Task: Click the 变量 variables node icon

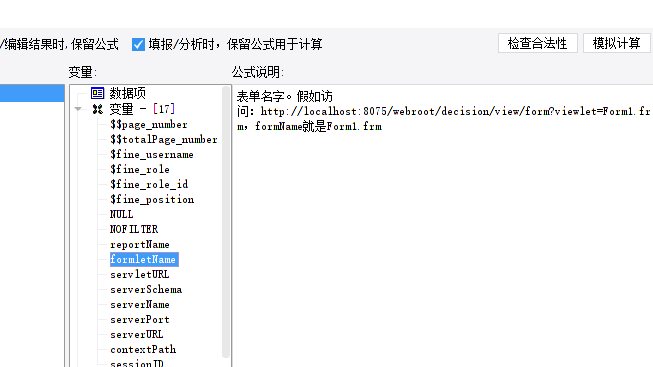Action: tap(97, 109)
